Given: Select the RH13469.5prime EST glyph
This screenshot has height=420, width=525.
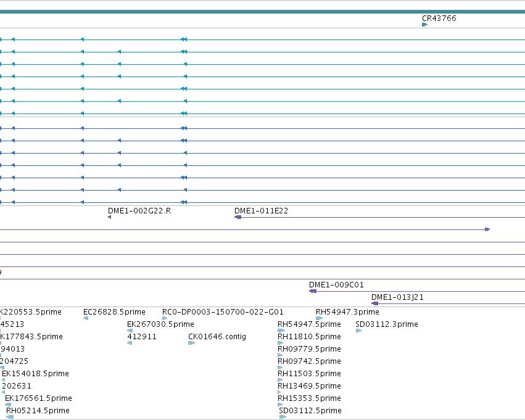Looking at the screenshot, I should point(280,393).
